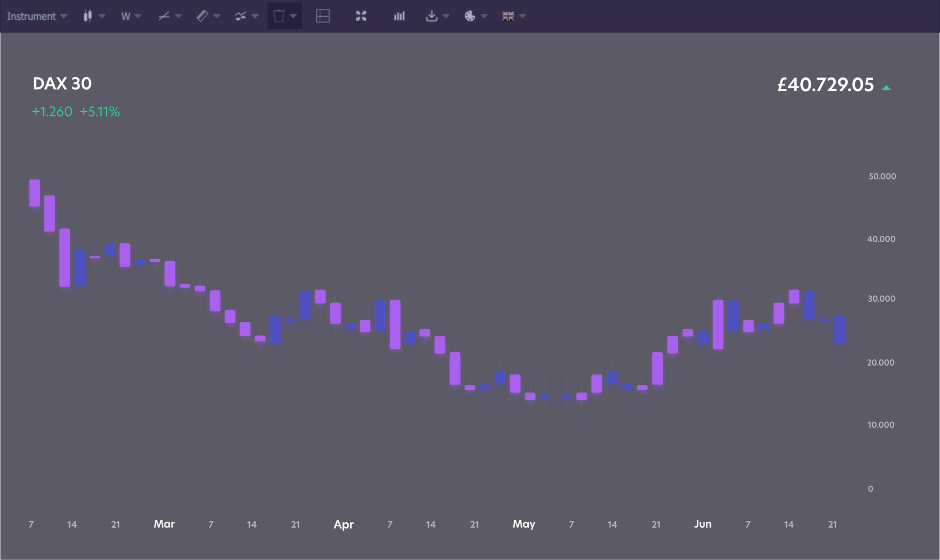Click the £40.729.05 price value

(825, 85)
